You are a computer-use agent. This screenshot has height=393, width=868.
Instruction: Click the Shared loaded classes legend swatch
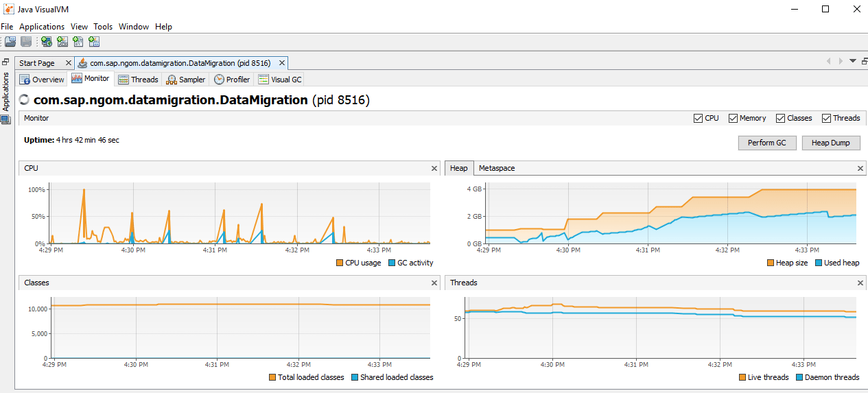(x=355, y=377)
